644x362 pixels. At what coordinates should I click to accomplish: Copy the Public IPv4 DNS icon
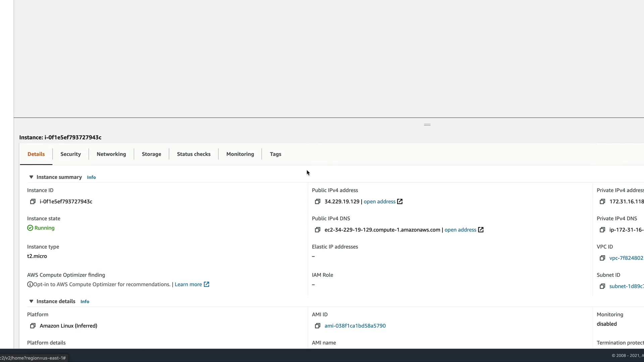pos(317,230)
